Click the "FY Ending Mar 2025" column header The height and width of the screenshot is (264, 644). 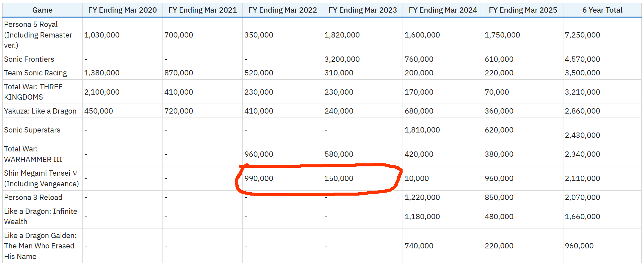(x=523, y=10)
